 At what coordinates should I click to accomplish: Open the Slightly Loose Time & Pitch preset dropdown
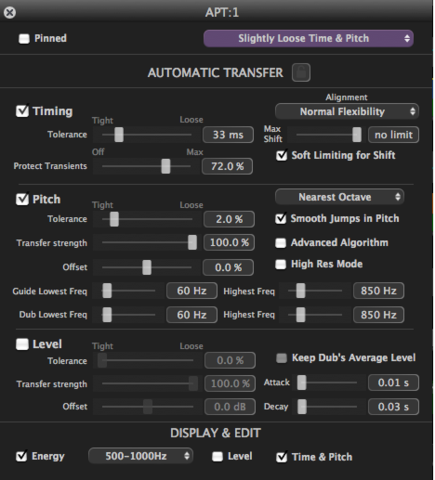[x=308, y=38]
